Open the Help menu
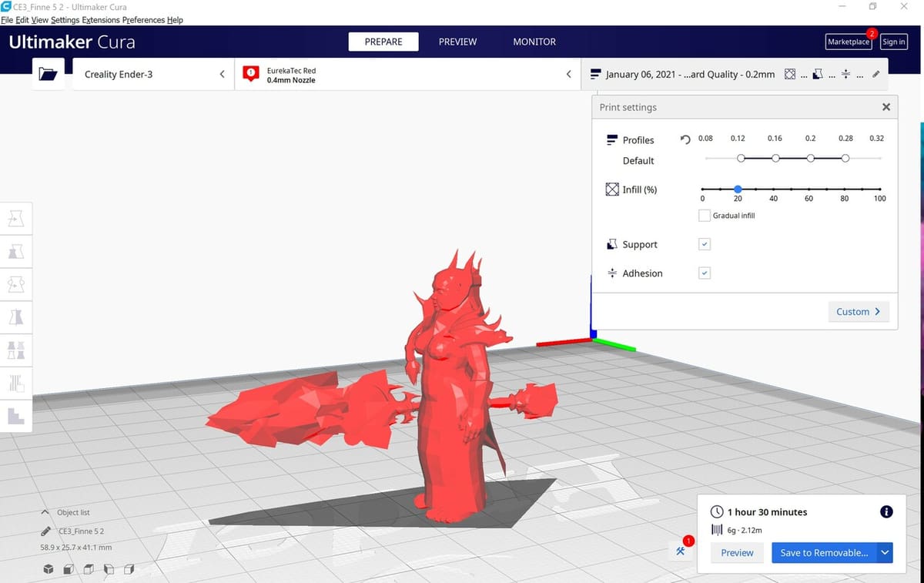Image resolution: width=924 pixels, height=583 pixels. 175,20
